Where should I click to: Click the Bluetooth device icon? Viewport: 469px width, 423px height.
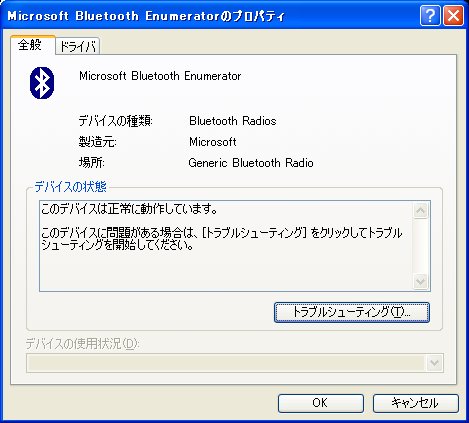point(42,83)
